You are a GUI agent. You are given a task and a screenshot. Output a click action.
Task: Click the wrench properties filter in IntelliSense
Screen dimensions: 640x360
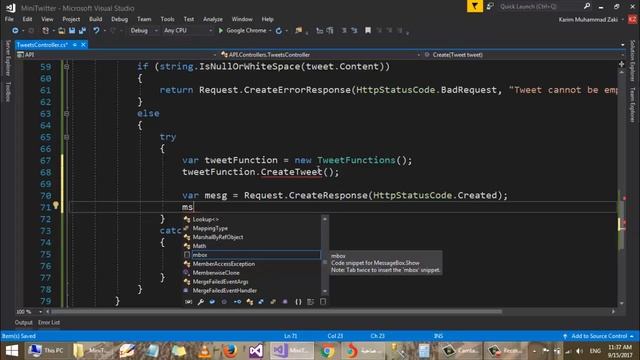[200, 302]
